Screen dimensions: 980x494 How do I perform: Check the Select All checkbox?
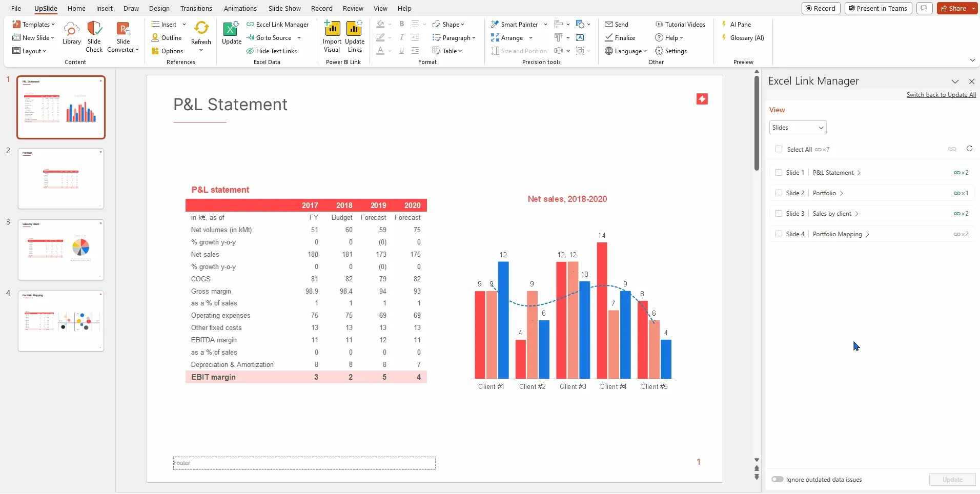pyautogui.click(x=779, y=149)
